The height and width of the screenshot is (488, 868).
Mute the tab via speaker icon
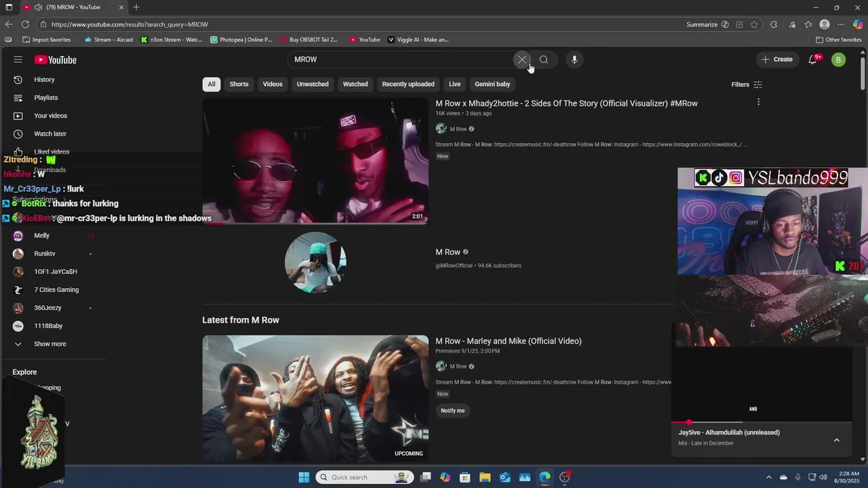pyautogui.click(x=38, y=7)
